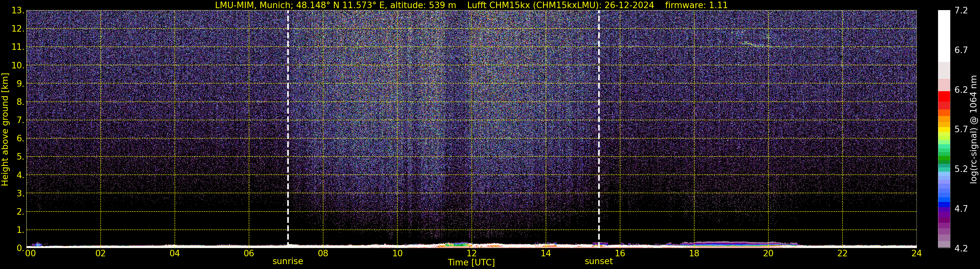Image resolution: width=980 pixels, height=269 pixels.
Task: Click the 'Time [UTC]' axis label
Action: pyautogui.click(x=471, y=262)
